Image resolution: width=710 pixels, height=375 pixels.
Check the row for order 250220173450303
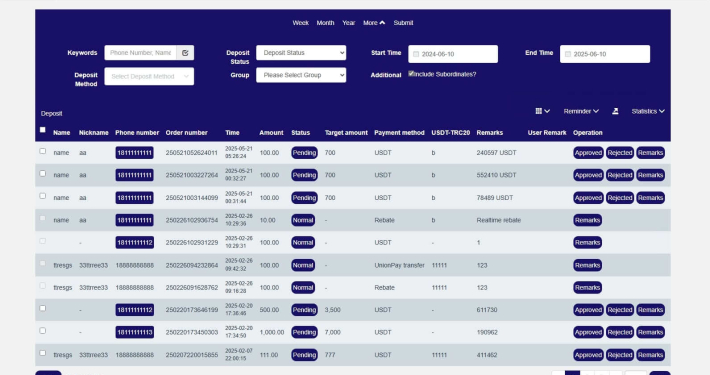43,331
